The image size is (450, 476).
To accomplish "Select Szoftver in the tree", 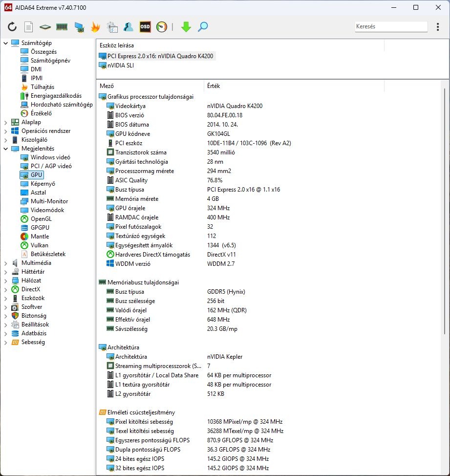I will tap(32, 307).
